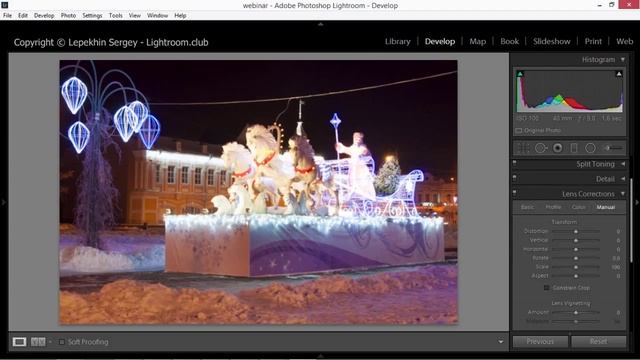Viewport: 640px width, 360px height.
Task: Select Profile tab in Lens Corrections
Action: (553, 207)
